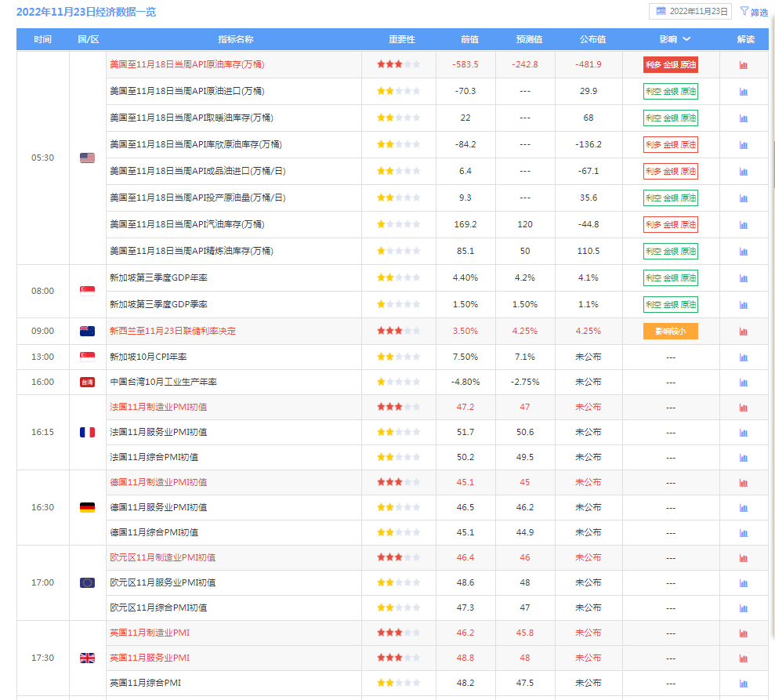Open the 2022年11月23日 date picker field

[x=690, y=12]
